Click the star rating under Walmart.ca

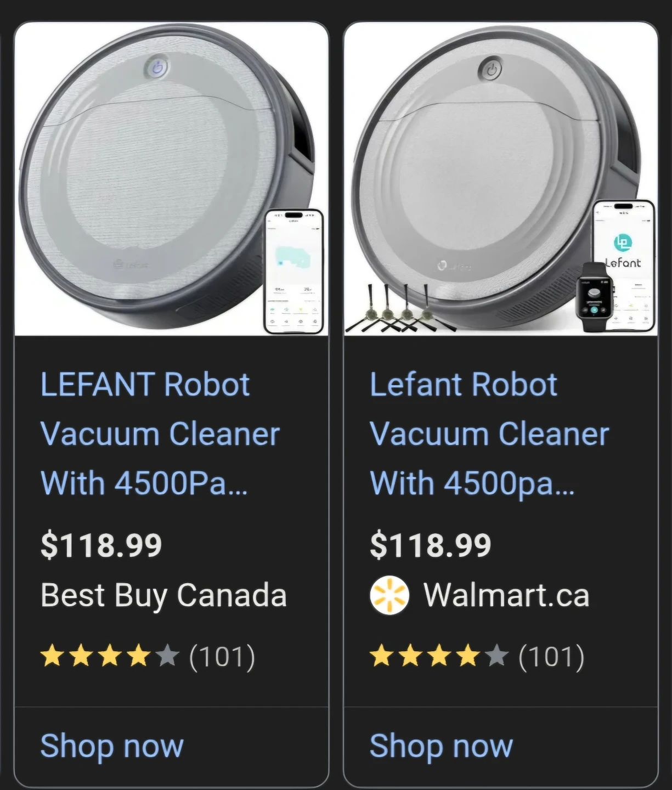439,656
